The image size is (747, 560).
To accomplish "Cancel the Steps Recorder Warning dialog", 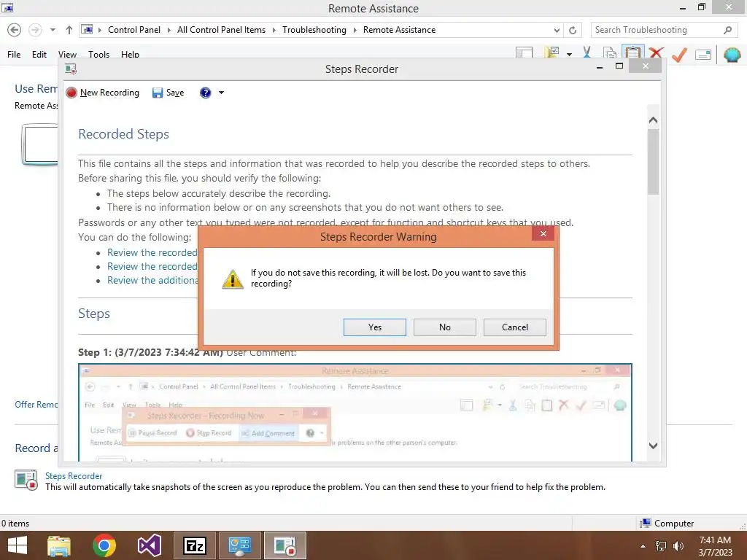I will click(x=514, y=327).
